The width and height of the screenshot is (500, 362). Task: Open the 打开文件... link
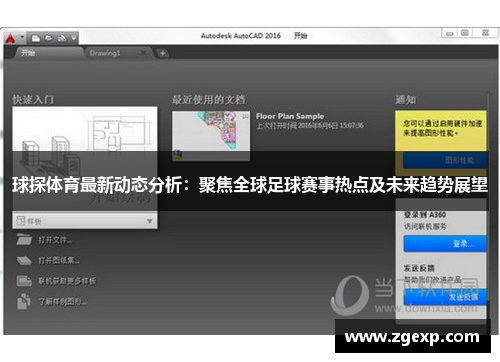[x=55, y=240]
